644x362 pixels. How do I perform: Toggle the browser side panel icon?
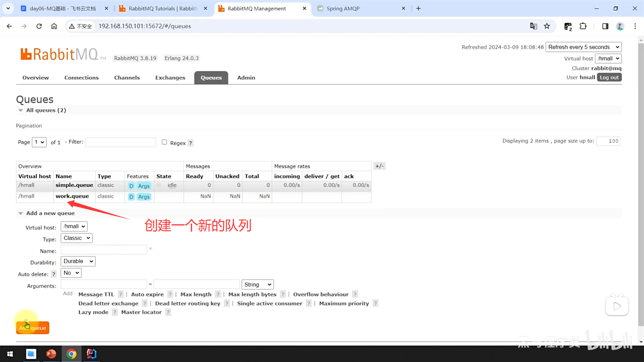pyautogui.click(x=605, y=26)
